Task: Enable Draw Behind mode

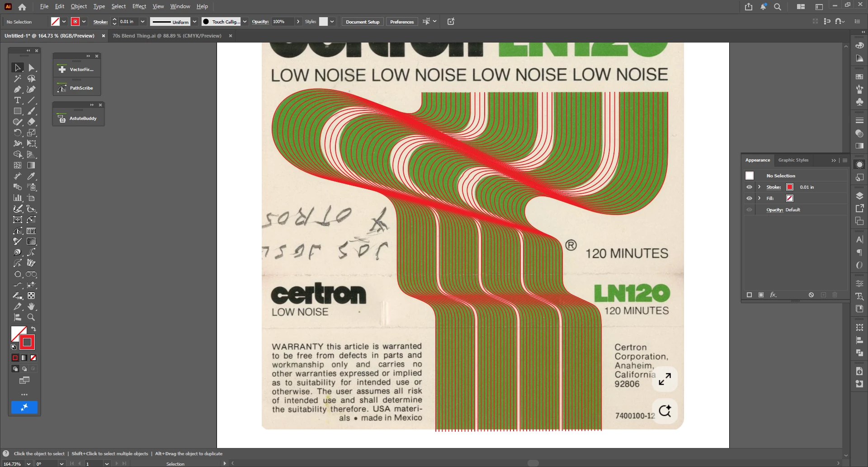Action: coord(24,369)
